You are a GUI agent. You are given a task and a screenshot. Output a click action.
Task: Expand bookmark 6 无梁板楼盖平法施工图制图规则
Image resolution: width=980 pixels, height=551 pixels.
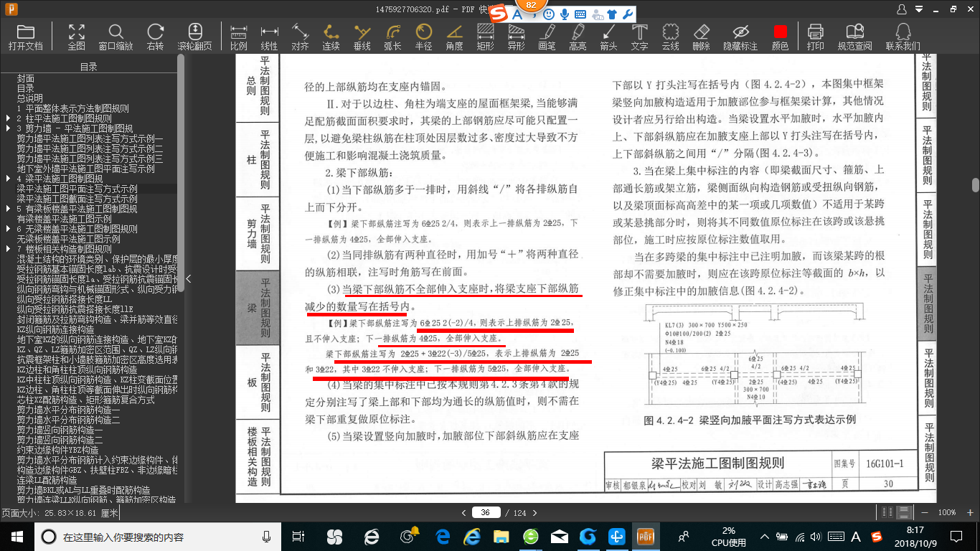(x=8, y=229)
